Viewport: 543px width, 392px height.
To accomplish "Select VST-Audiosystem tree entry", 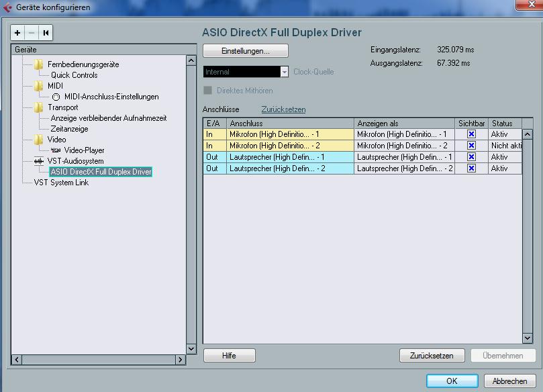I will pos(75,161).
